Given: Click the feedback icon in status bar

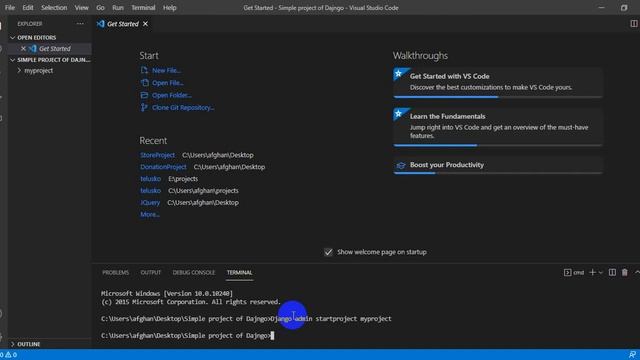Looking at the screenshot, I should click(632, 355).
